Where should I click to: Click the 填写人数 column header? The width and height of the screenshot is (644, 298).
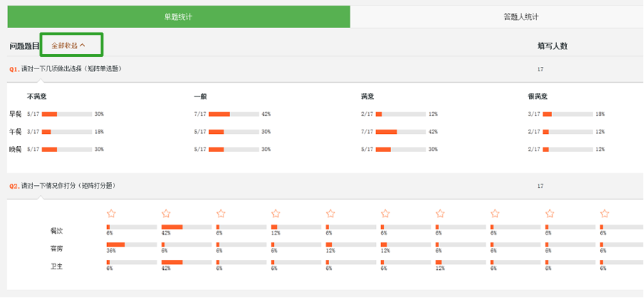coord(553,46)
